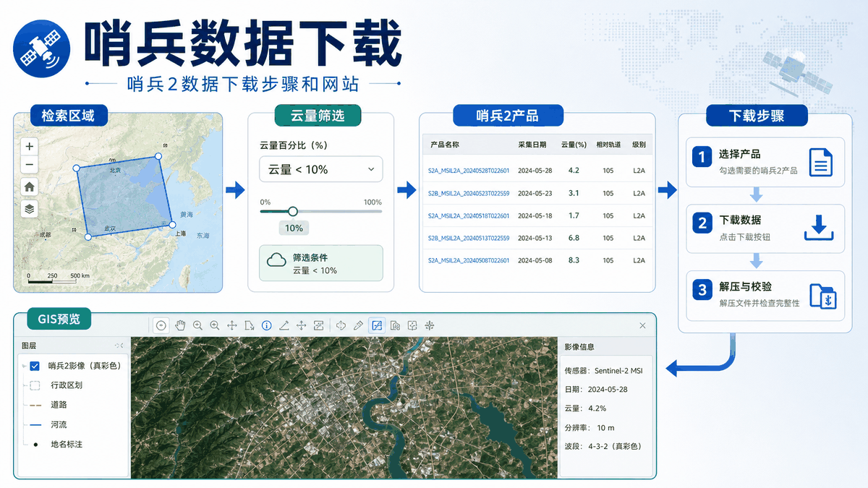Select the 哨兵2产品 tab label
This screenshot has width=868, height=488.
[507, 115]
